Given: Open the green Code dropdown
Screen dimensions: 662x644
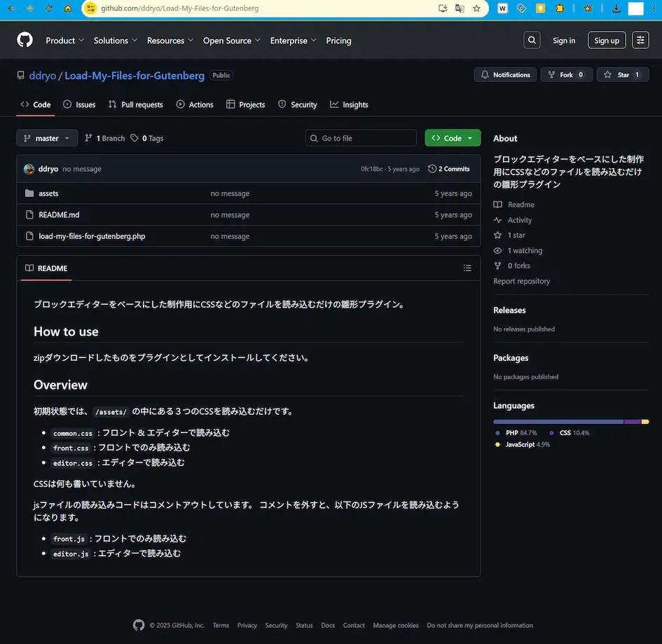Looking at the screenshot, I should (x=453, y=138).
